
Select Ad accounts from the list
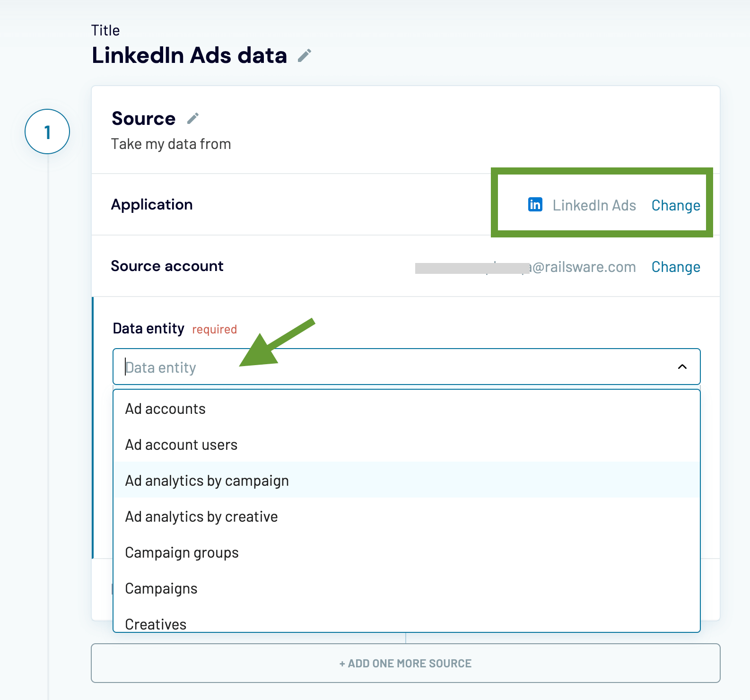click(x=406, y=409)
